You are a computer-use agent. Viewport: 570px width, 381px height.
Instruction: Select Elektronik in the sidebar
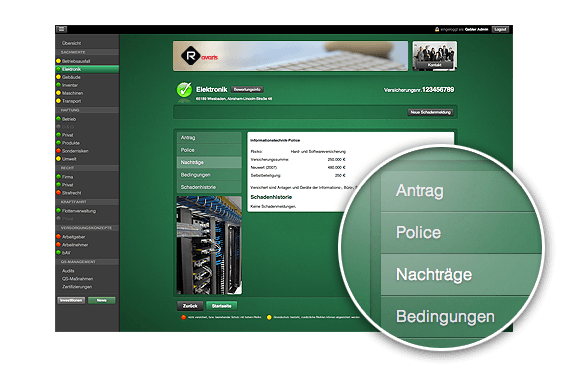coord(87,69)
